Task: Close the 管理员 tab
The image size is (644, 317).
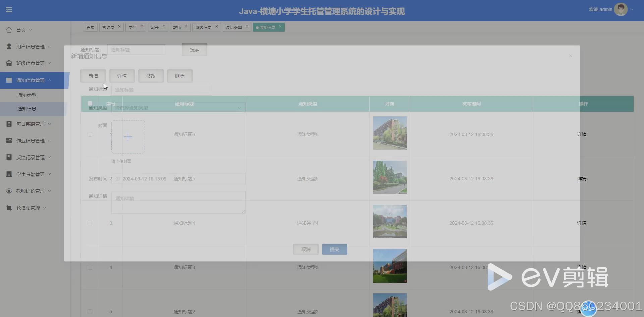Action: click(x=119, y=26)
